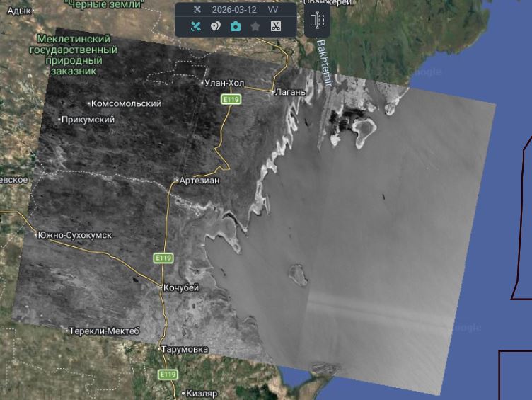
Task: Click the Терекли-Мектеб village label
Action: (106, 331)
